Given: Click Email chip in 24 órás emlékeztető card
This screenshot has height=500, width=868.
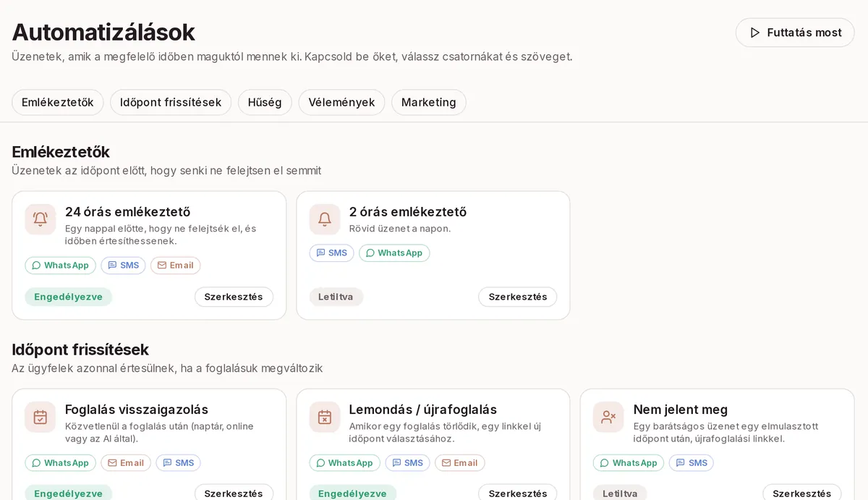Looking at the screenshot, I should pos(175,266).
